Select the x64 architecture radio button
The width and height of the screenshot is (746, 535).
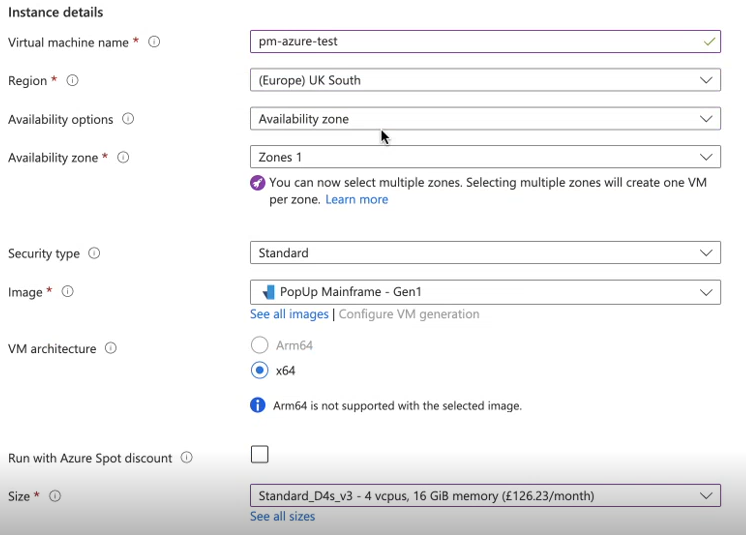[x=259, y=370]
